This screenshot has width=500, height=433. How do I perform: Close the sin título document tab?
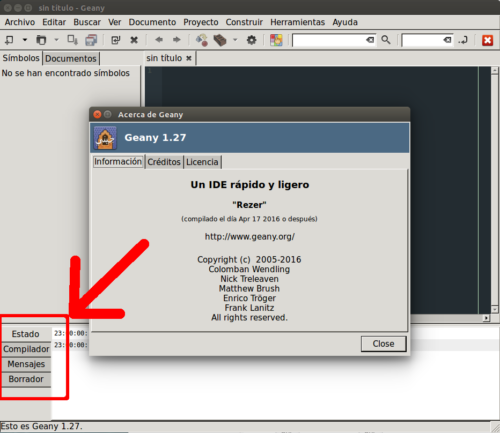(189, 58)
